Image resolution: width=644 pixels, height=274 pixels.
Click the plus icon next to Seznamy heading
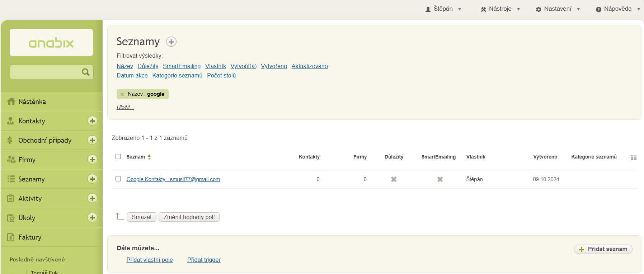pyautogui.click(x=171, y=42)
